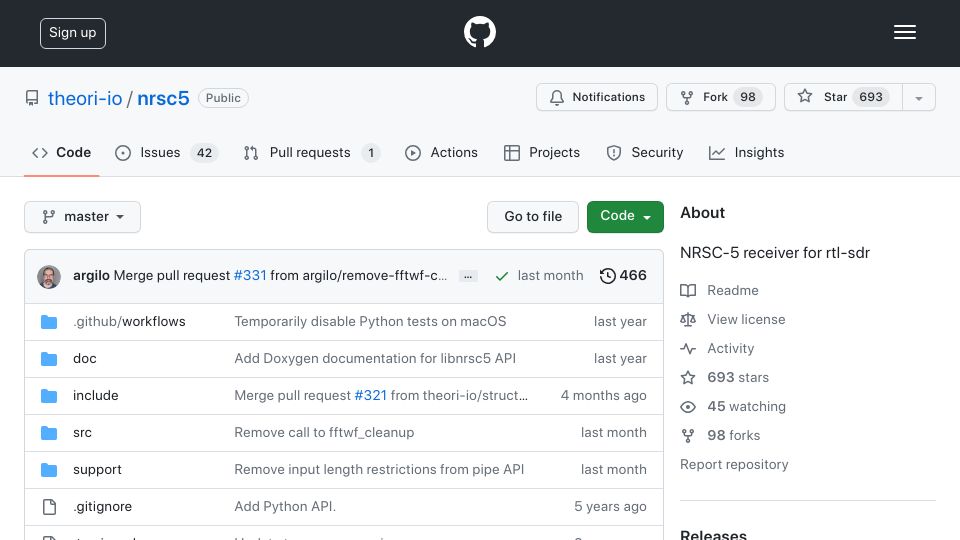Open the 'Remove call to fftwf_cleanup' commit
960x540 pixels.
point(324,432)
